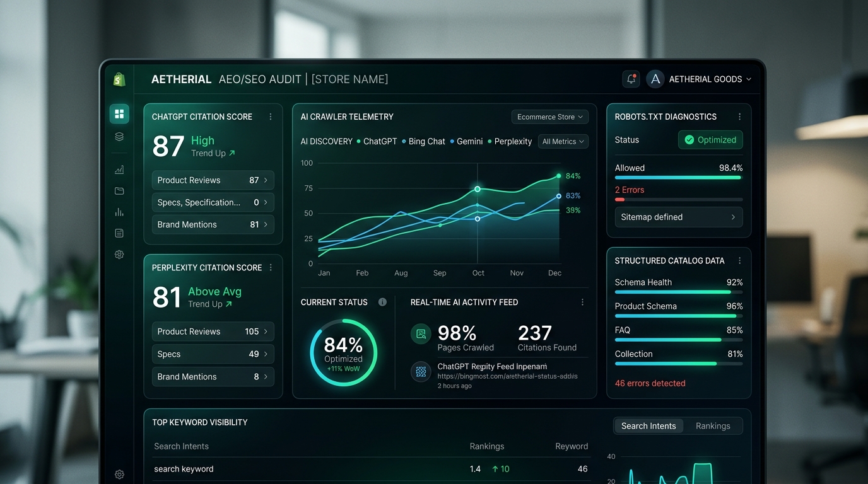Expand Specs, Specification row showing 0

(x=213, y=202)
